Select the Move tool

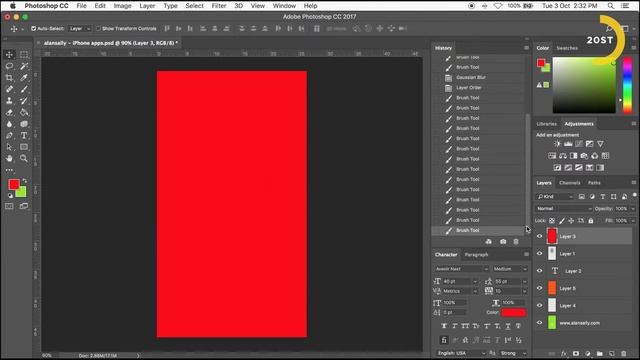click(x=9, y=54)
